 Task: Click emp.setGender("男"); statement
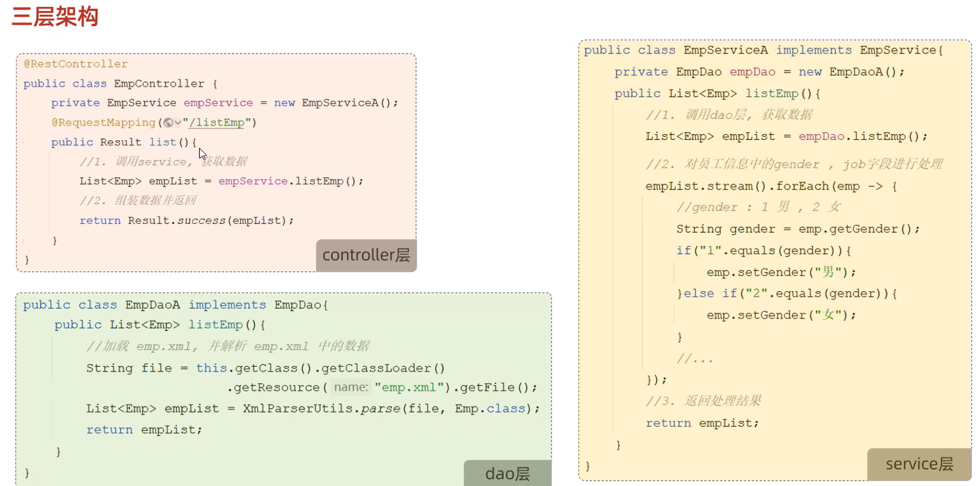tap(781, 272)
